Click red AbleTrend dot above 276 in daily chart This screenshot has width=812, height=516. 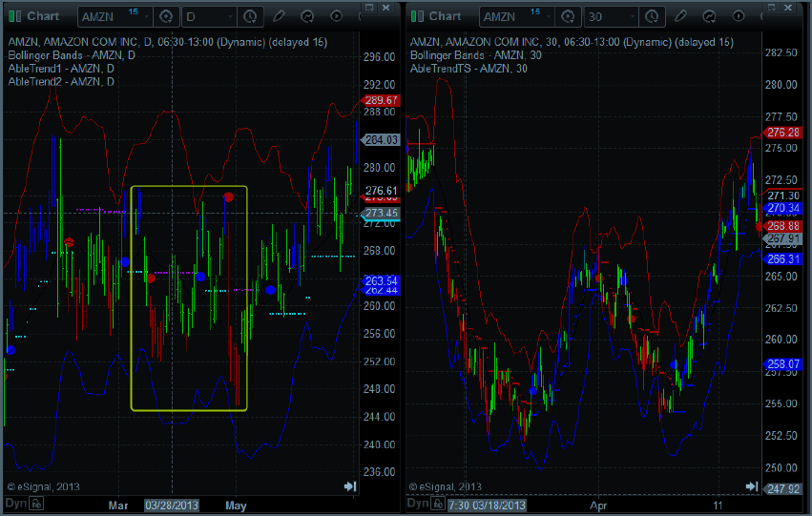pyautogui.click(x=228, y=196)
